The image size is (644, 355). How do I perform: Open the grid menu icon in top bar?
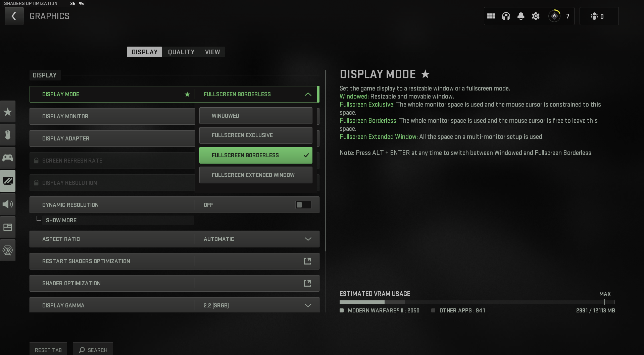click(491, 16)
